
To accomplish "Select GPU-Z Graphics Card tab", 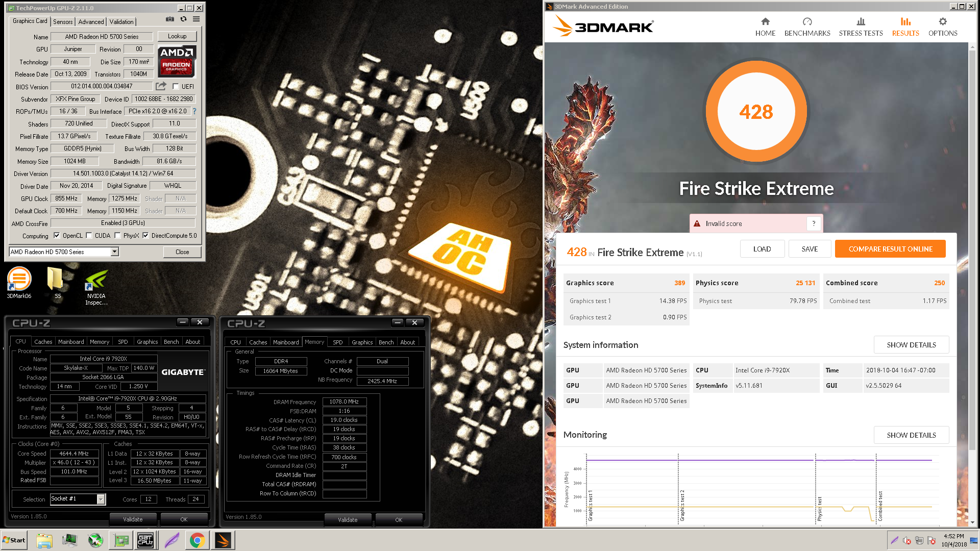I will point(30,21).
